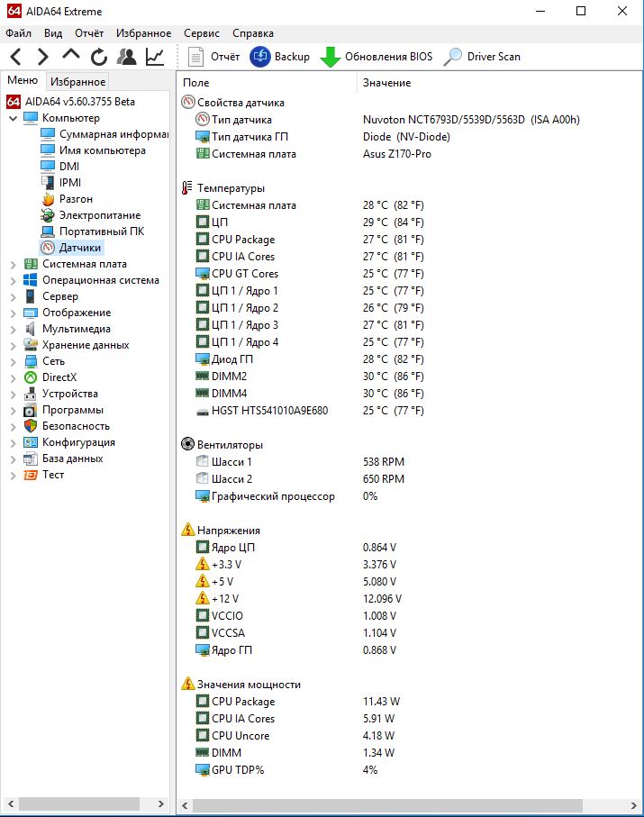
Task: Open the Сервис menu
Action: [202, 33]
